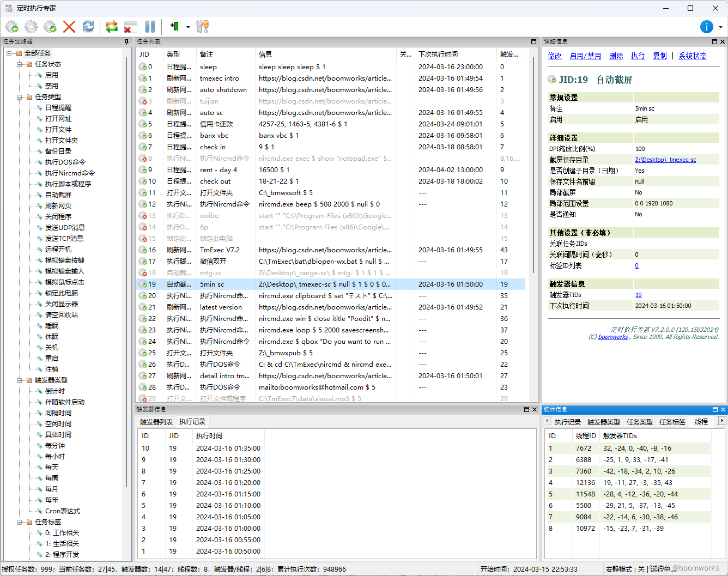Open the Z:\Desktop\_tmexec-sc folder link
728x576 pixels.
pyautogui.click(x=665, y=160)
